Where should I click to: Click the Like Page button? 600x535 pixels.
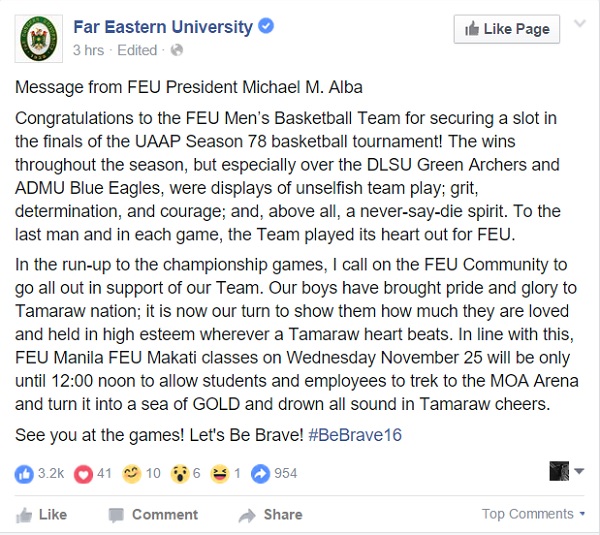[507, 29]
